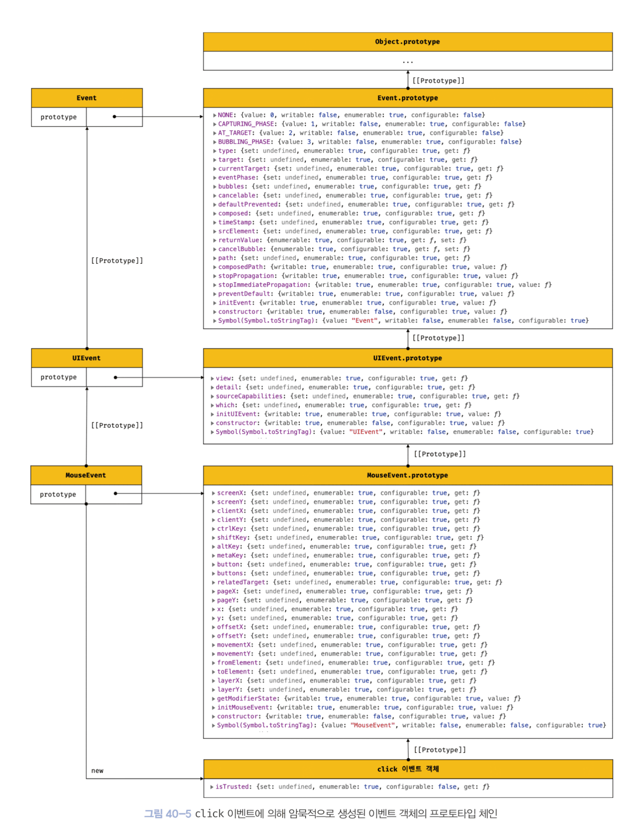
Task: Click the UIEvent.prototype header bar
Action: (x=407, y=358)
